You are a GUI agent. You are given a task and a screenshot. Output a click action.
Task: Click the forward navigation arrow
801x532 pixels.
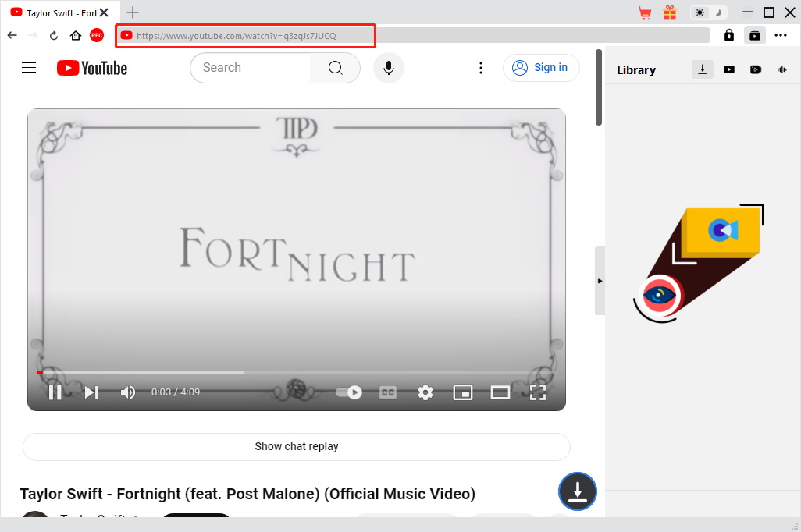pyautogui.click(x=32, y=35)
